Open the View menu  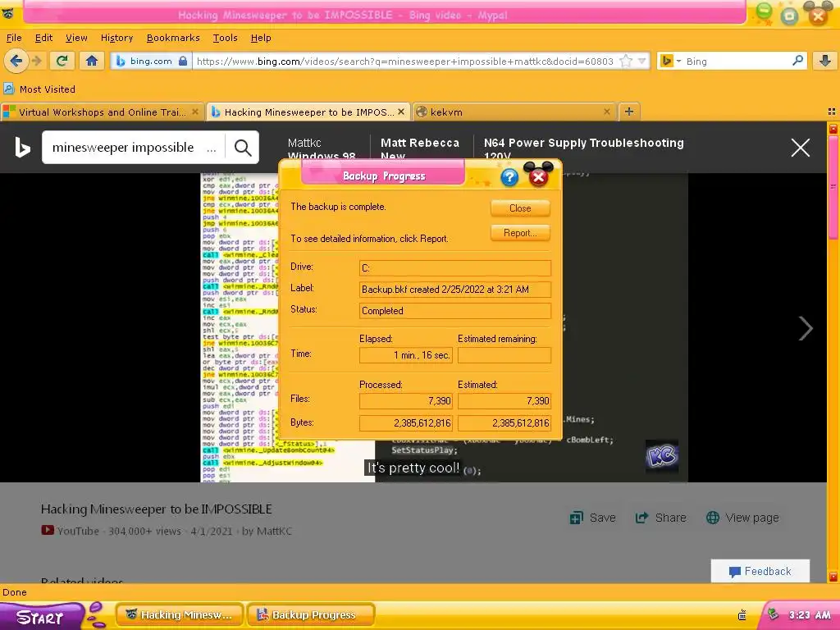pyautogui.click(x=76, y=38)
